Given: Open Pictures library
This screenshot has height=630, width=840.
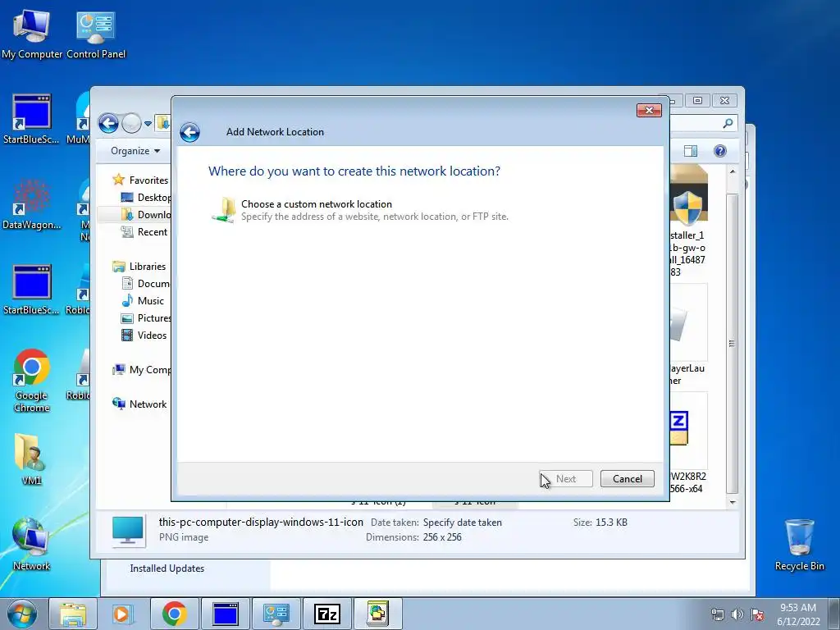Looking at the screenshot, I should point(146,317).
